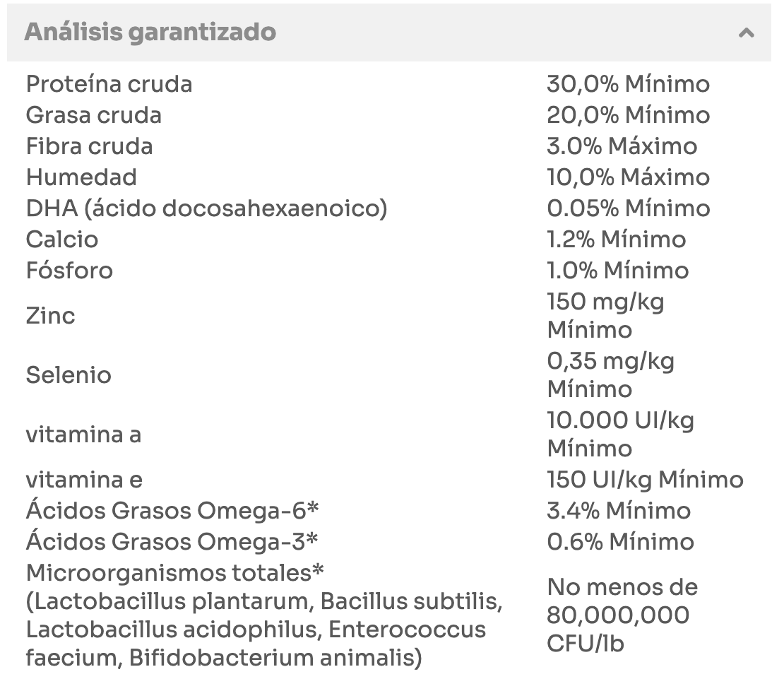The image size is (784, 691).
Task: Click the Ácidos Grasos Omega-3* label
Action: (172, 542)
